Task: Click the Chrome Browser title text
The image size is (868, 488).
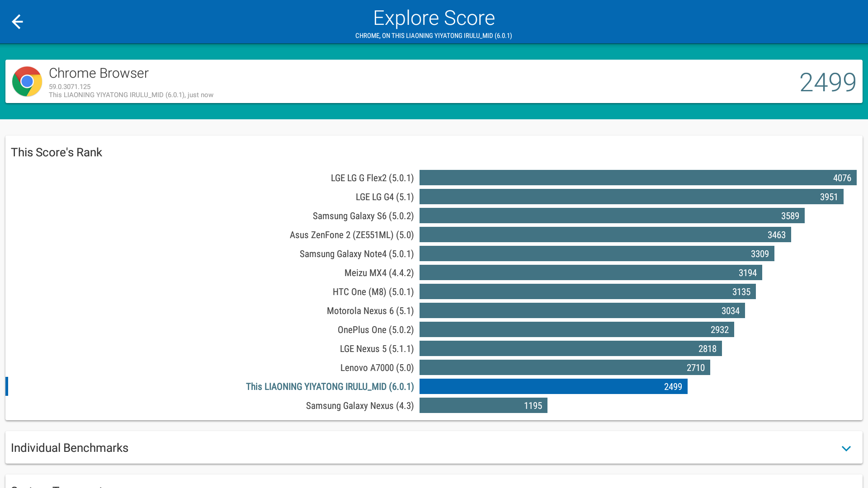Action: click(x=99, y=73)
